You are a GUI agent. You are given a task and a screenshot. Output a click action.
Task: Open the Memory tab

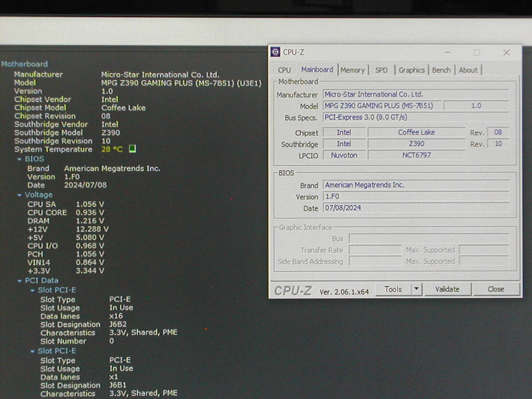pyautogui.click(x=352, y=70)
